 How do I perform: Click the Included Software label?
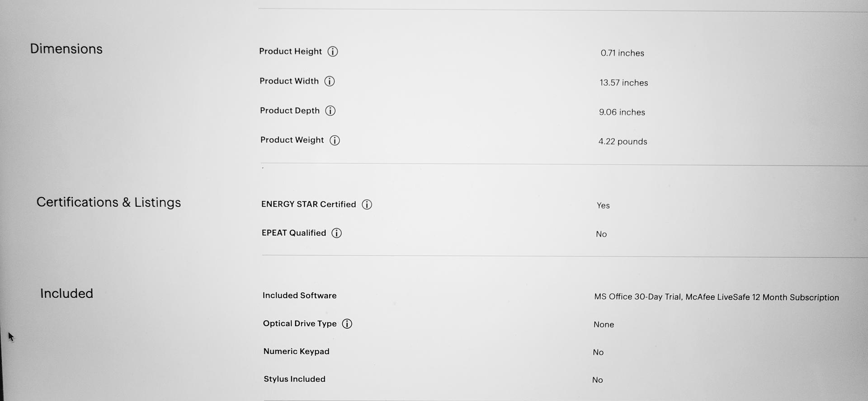click(299, 295)
